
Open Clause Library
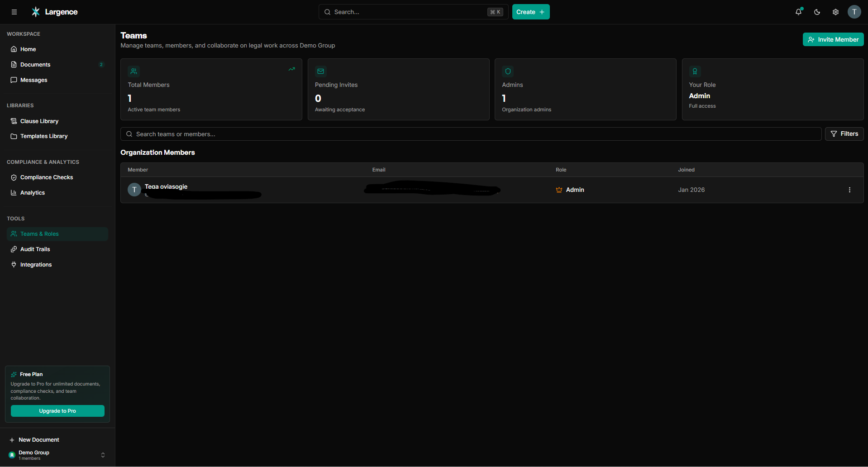coord(57,121)
